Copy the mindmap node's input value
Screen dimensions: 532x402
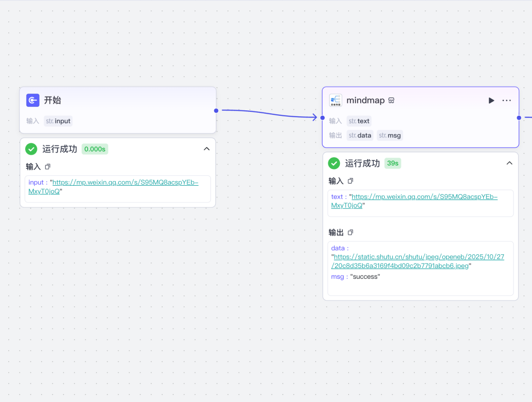pyautogui.click(x=351, y=181)
